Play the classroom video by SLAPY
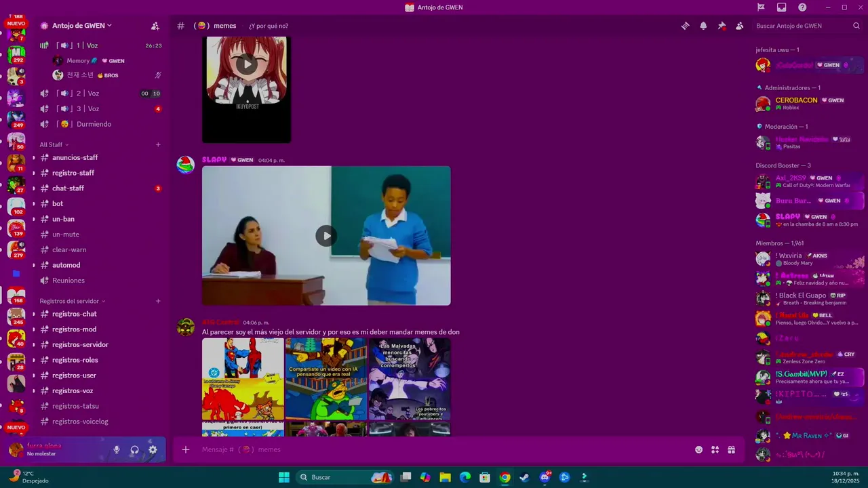This screenshot has height=488, width=868. coord(326,236)
